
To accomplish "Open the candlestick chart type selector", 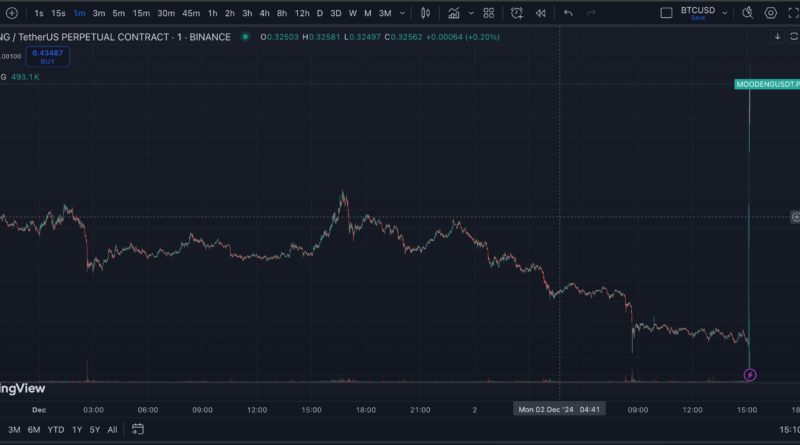I will click(425, 13).
